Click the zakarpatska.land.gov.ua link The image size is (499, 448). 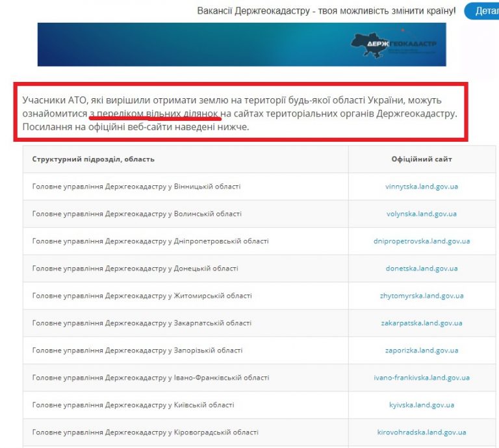click(421, 323)
